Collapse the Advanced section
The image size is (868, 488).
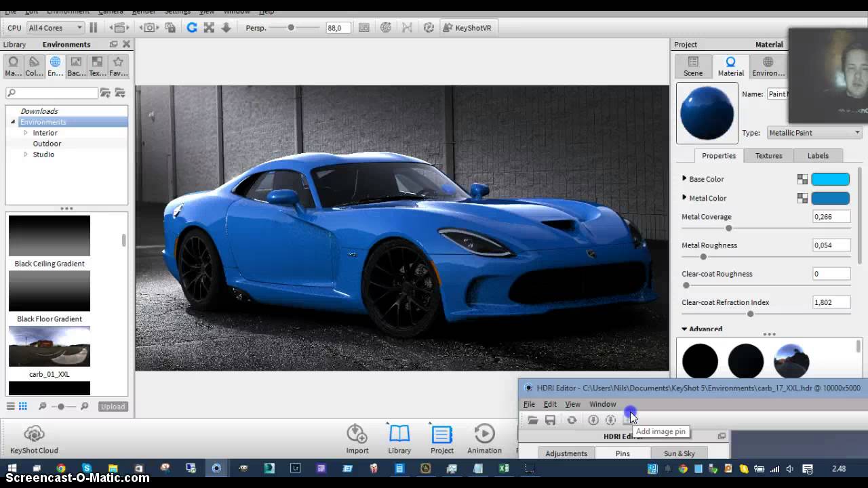click(684, 329)
